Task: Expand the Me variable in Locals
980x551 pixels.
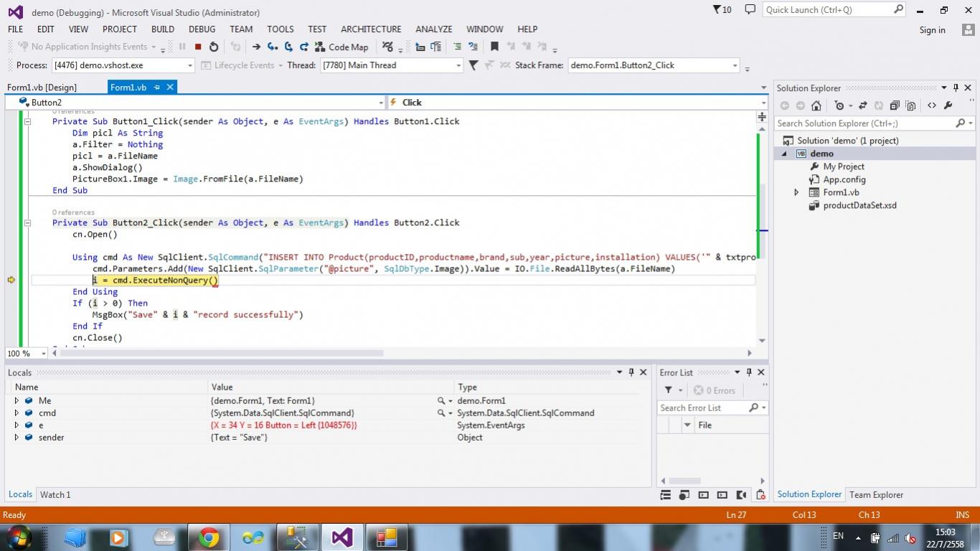Action: pos(17,401)
